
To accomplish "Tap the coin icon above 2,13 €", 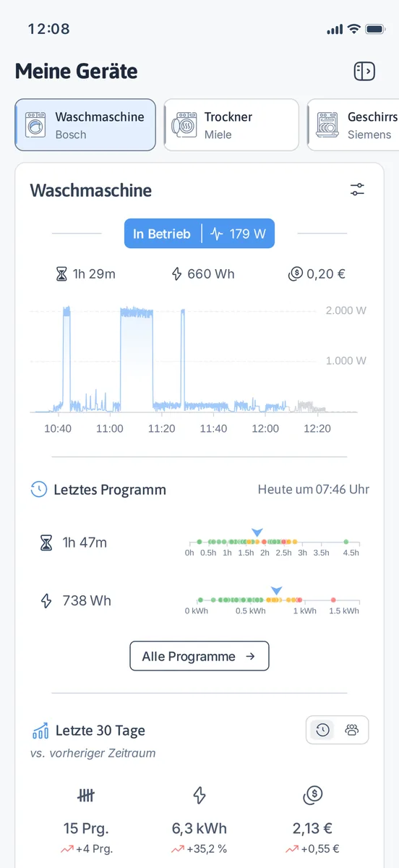I will 312,796.
